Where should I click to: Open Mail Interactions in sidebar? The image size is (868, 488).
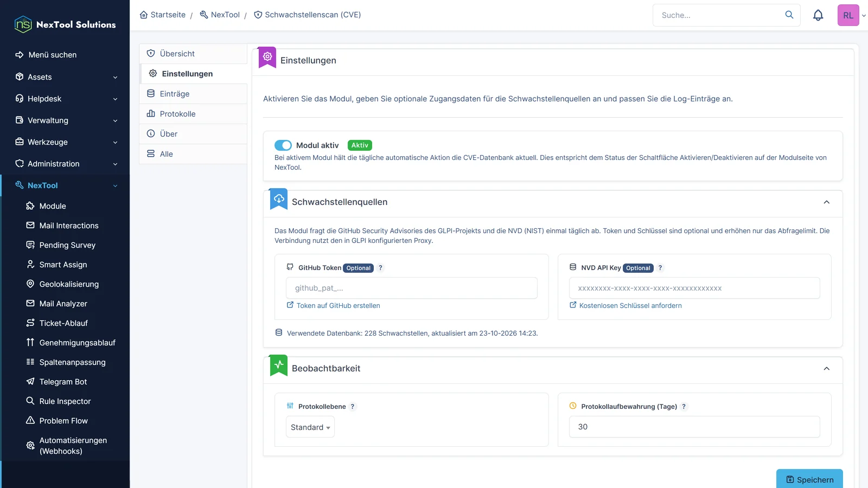pyautogui.click(x=69, y=226)
